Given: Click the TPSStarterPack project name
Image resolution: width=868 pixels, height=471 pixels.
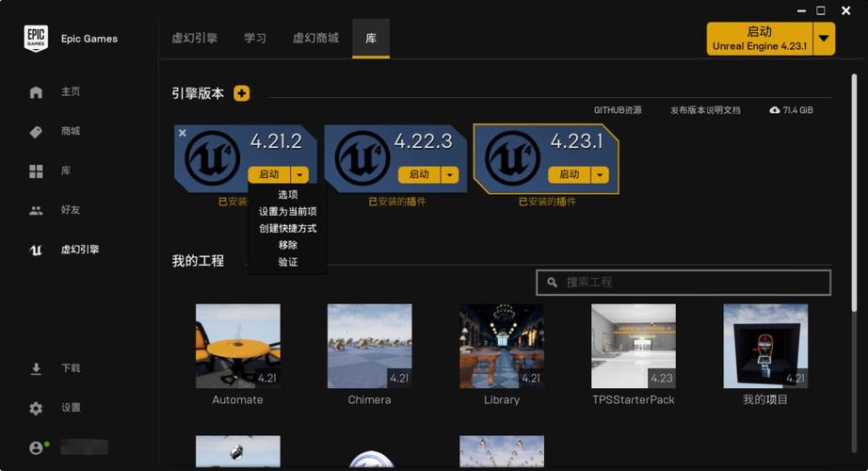Looking at the screenshot, I should [x=634, y=399].
